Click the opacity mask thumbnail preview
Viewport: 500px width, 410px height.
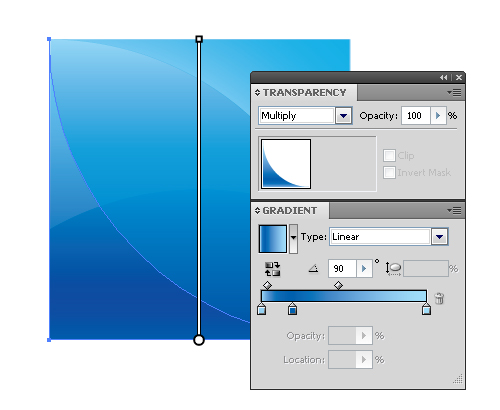point(286,164)
